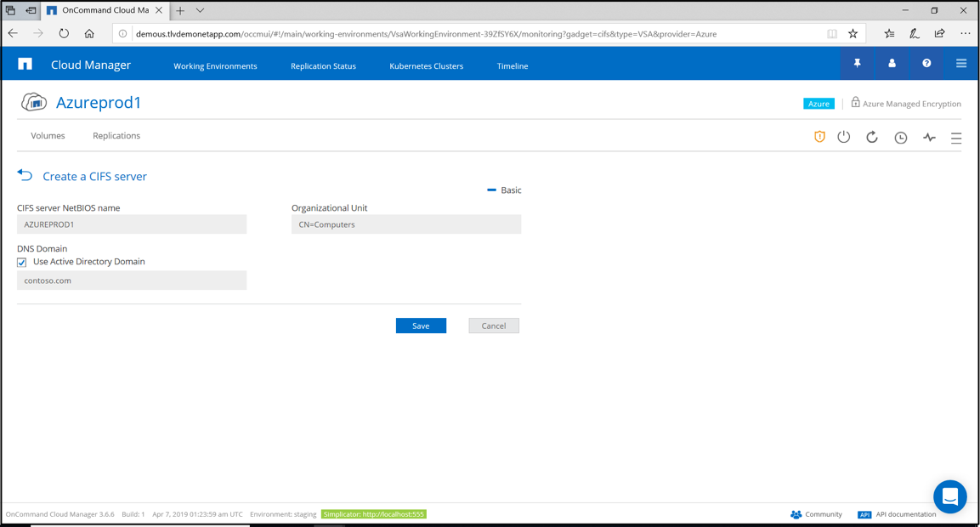The height and width of the screenshot is (527, 980).
Task: Go back using the blue return arrow
Action: [x=25, y=175]
